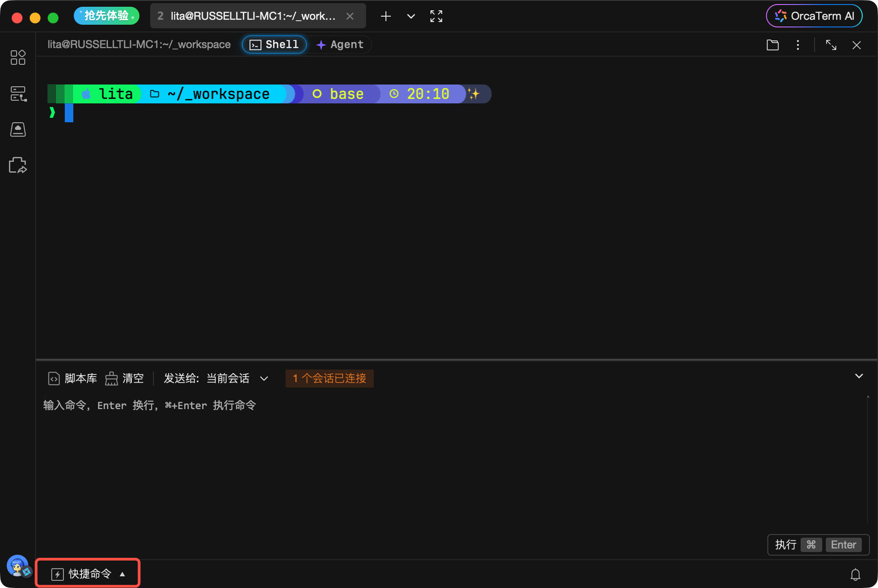Open tab list dropdown chevron
This screenshot has width=878, height=588.
(411, 17)
